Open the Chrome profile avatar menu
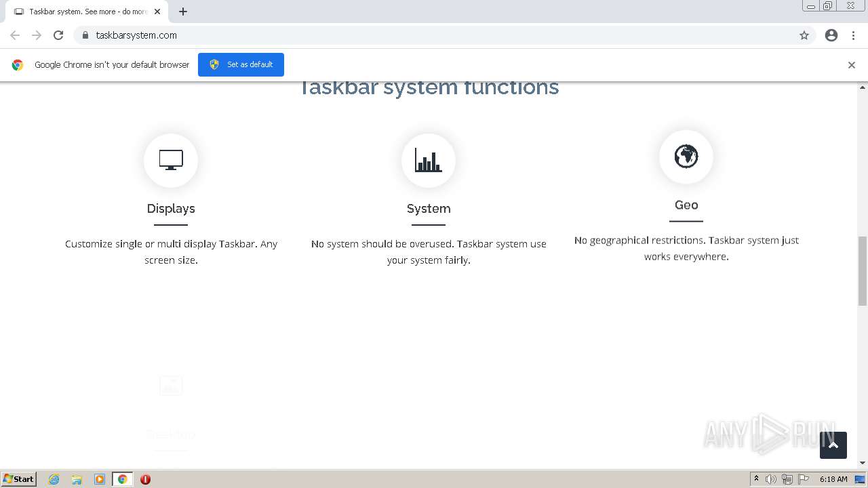868x488 pixels. (831, 35)
